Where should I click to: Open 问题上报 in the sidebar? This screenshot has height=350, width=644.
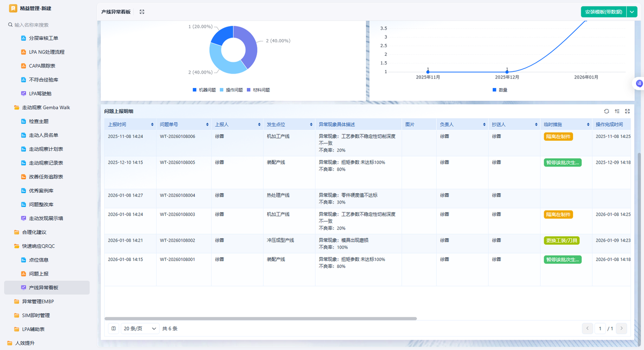click(39, 274)
